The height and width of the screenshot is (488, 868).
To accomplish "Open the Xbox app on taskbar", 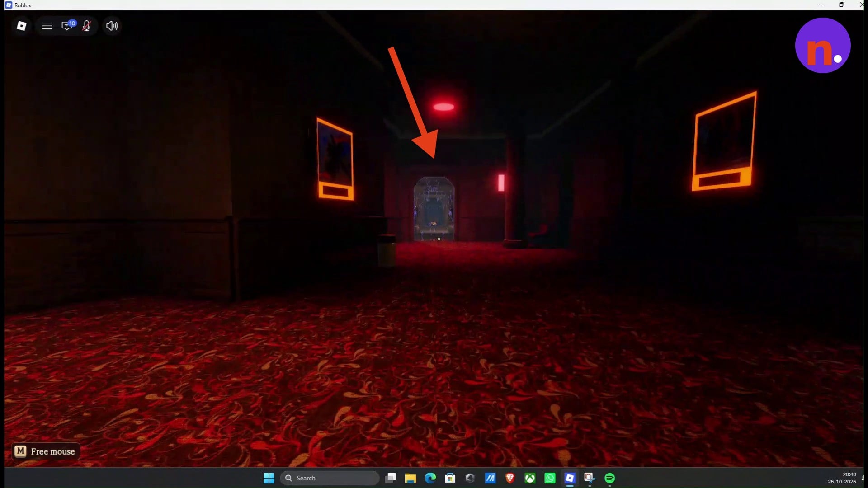I will (530, 478).
